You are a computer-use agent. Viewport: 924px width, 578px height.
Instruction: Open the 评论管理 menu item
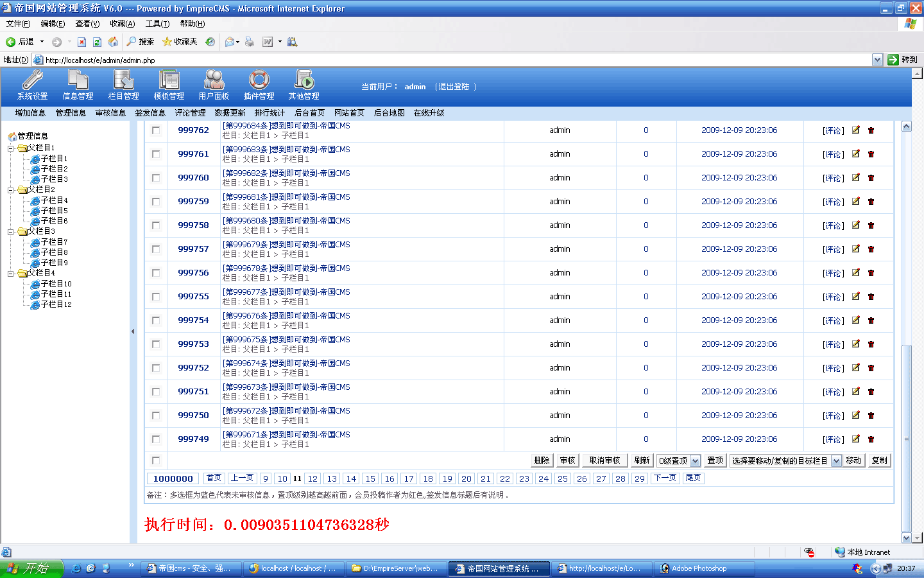click(x=190, y=113)
